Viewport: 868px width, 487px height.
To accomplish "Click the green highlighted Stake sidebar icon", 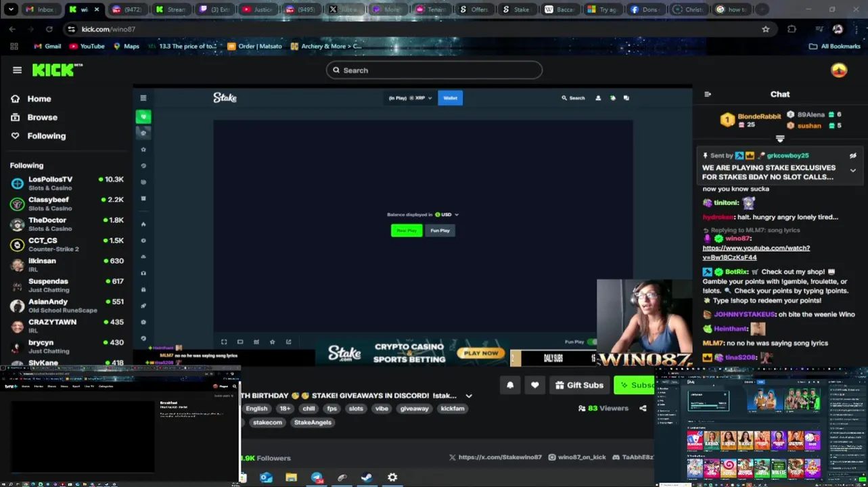I will 143,117.
